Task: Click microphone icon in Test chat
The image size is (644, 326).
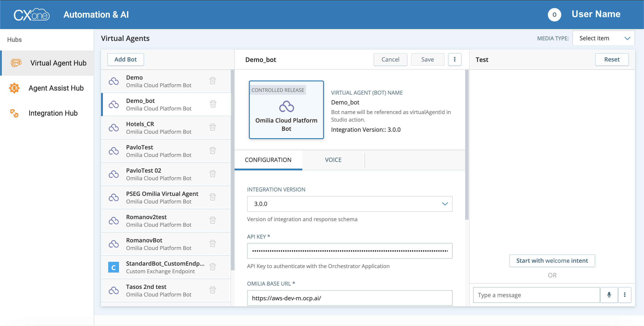Action: click(609, 295)
